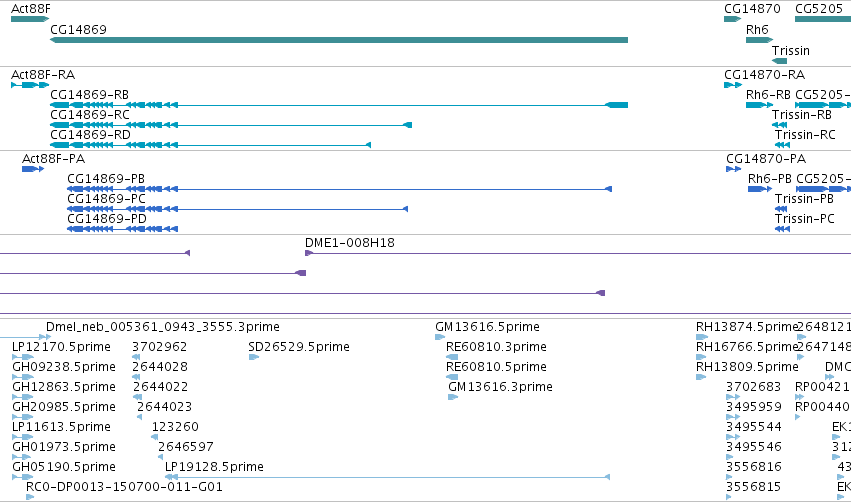The image size is (851, 502).
Task: Click the GM13616.5prime EST glyph
Action: coord(440,337)
